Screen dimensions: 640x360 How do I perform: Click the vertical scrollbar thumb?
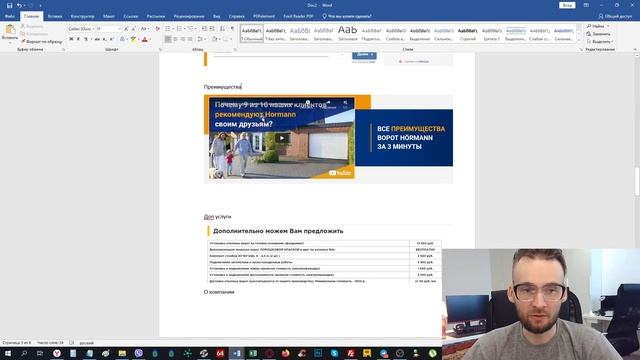click(x=637, y=181)
